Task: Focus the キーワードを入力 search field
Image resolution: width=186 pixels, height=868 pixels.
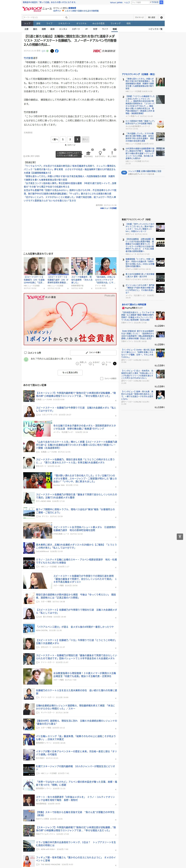Action: pos(44,17)
